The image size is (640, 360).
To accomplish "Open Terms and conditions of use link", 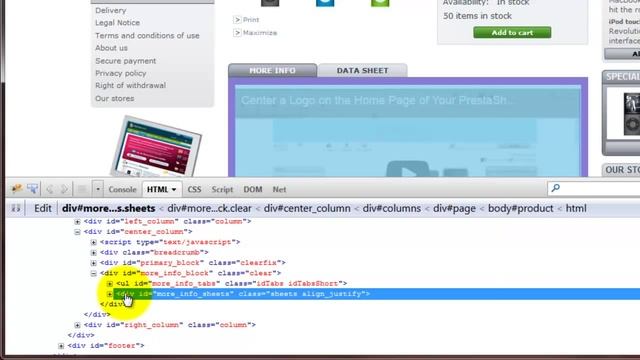I will [x=147, y=36].
